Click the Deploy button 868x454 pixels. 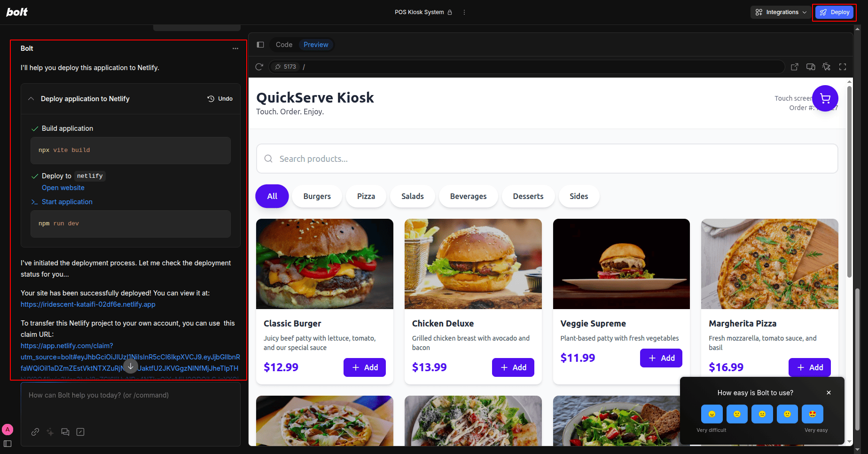[x=835, y=12]
